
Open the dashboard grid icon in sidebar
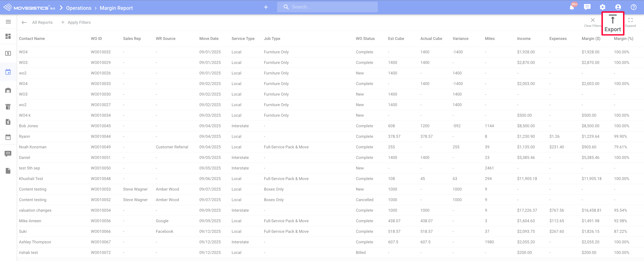(8, 36)
